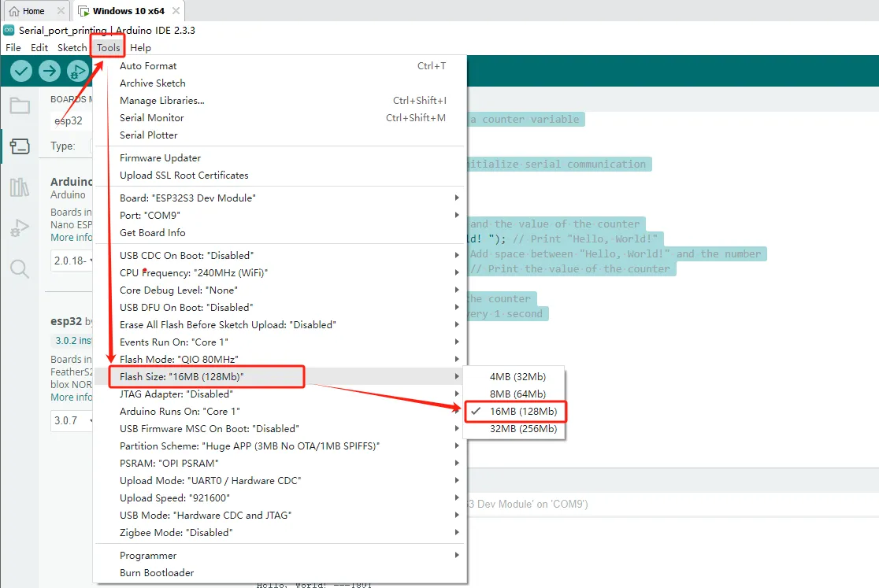Open the Sketchbook folder sidebar icon
The width and height of the screenshot is (879, 588).
pos(20,105)
